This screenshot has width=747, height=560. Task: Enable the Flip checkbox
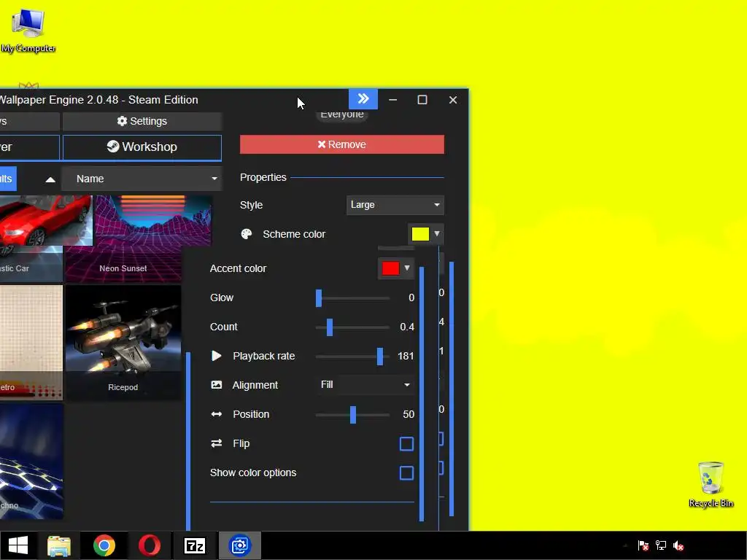406,444
